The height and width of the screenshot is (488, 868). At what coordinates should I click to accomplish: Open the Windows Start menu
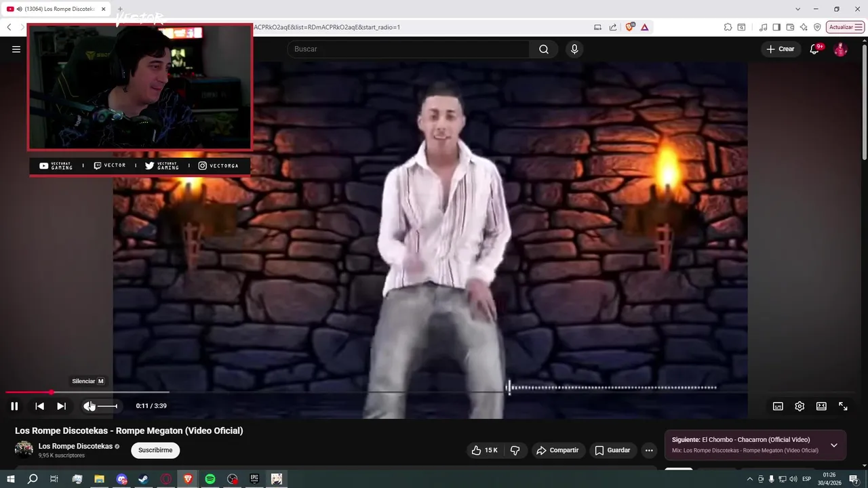pos(10,479)
